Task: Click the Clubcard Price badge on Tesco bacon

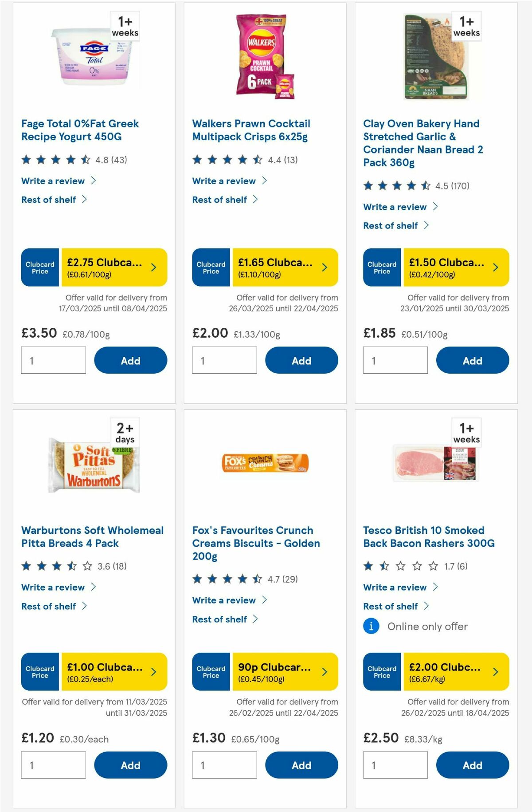Action: pyautogui.click(x=382, y=672)
